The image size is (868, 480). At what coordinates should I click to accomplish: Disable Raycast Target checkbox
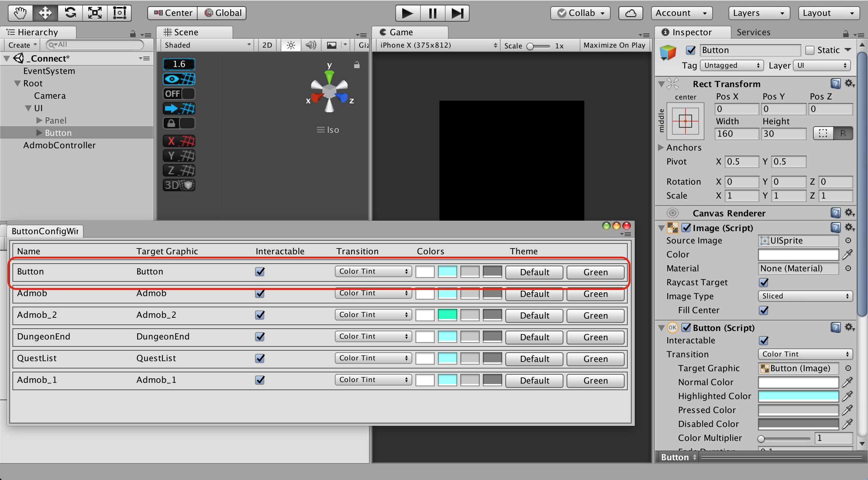764,283
